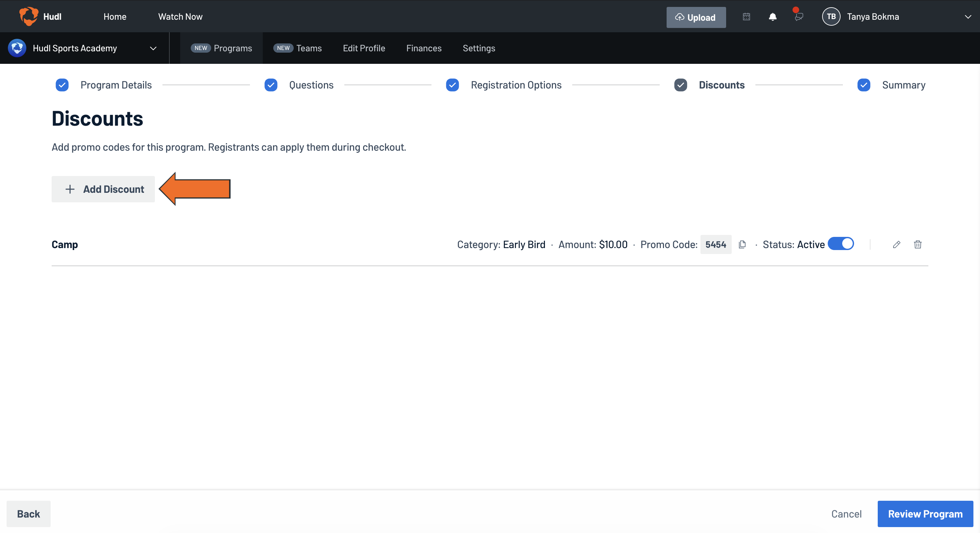
Task: Open Watch Now
Action: [x=180, y=16]
